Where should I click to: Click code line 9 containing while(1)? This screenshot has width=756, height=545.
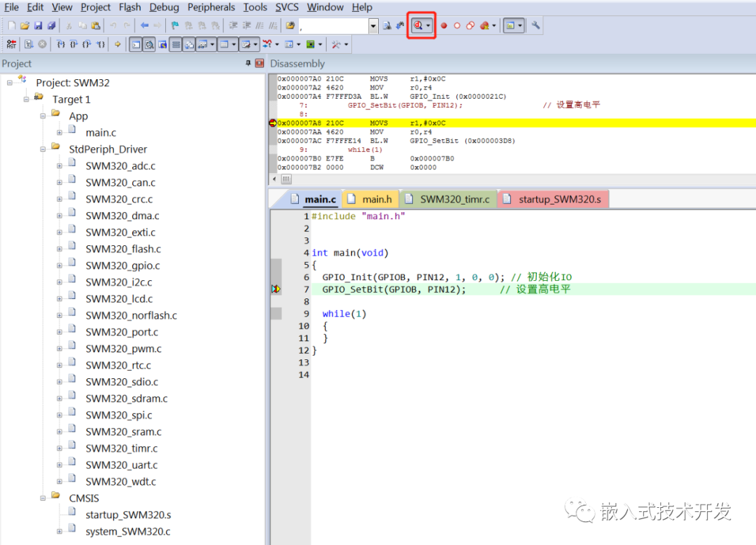pos(344,314)
